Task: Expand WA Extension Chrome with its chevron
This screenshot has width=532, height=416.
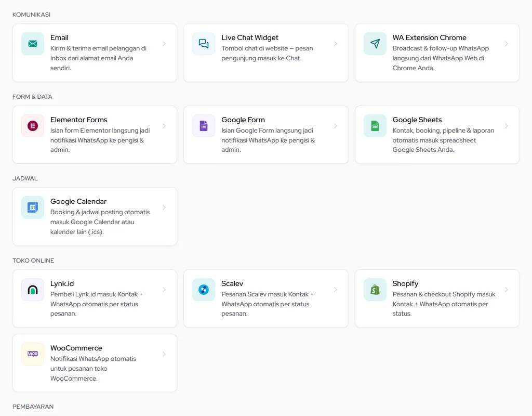Action: (507, 44)
